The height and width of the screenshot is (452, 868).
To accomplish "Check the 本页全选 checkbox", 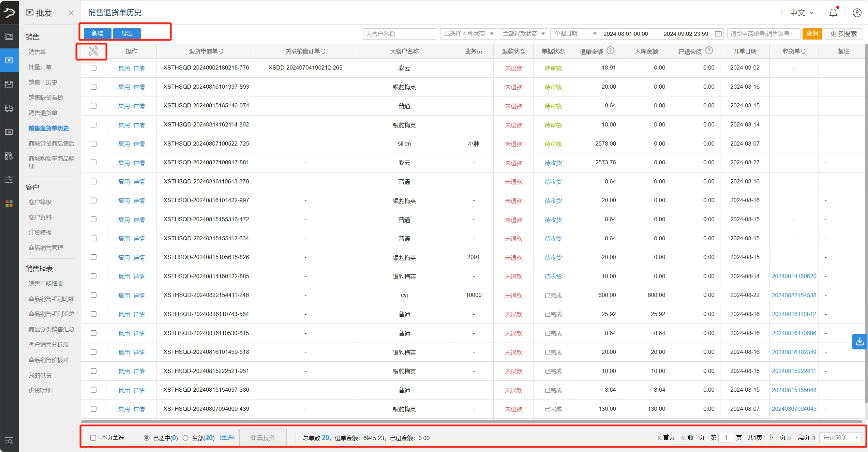I will (93, 438).
